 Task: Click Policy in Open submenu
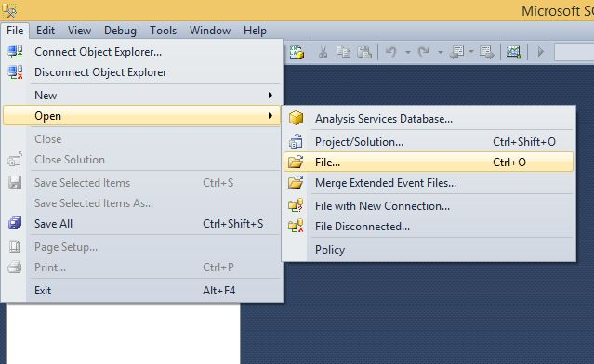click(429, 250)
